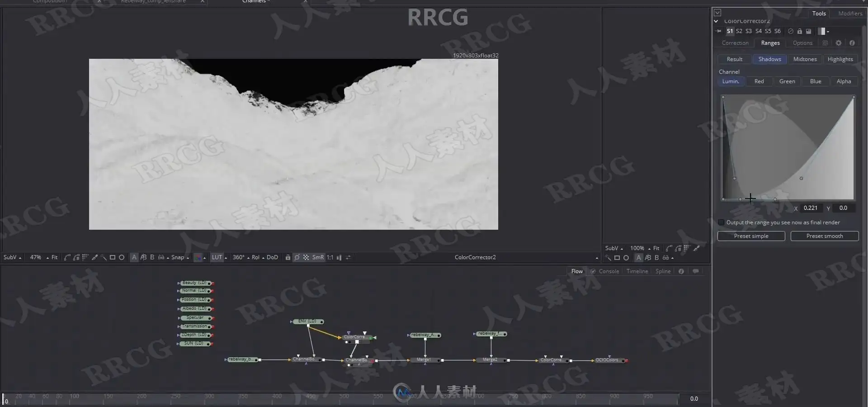Switch to the Console tab

click(x=609, y=271)
